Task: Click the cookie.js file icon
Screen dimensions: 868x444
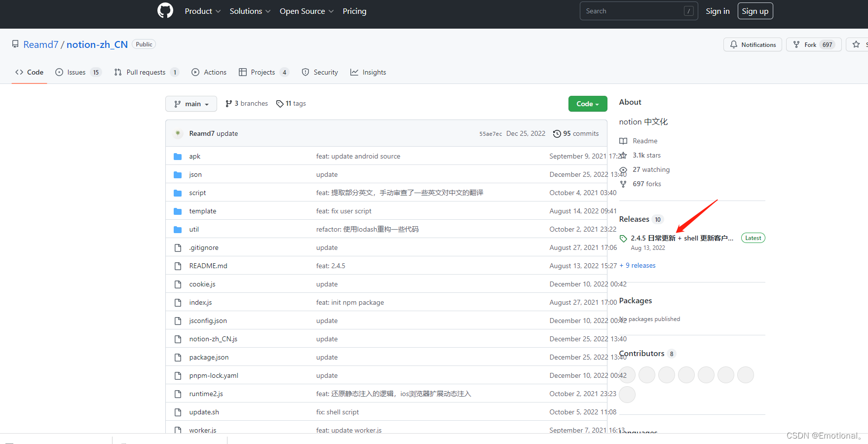Action: click(x=178, y=284)
